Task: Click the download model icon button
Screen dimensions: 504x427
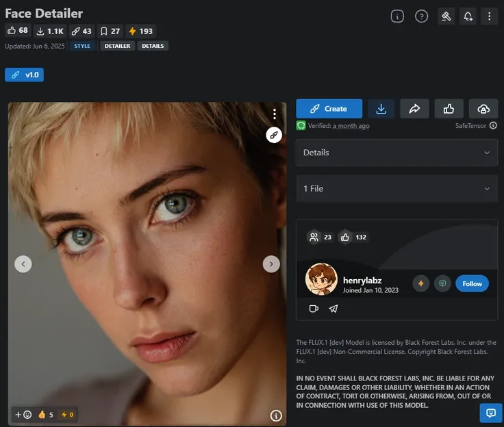Action: click(x=381, y=109)
